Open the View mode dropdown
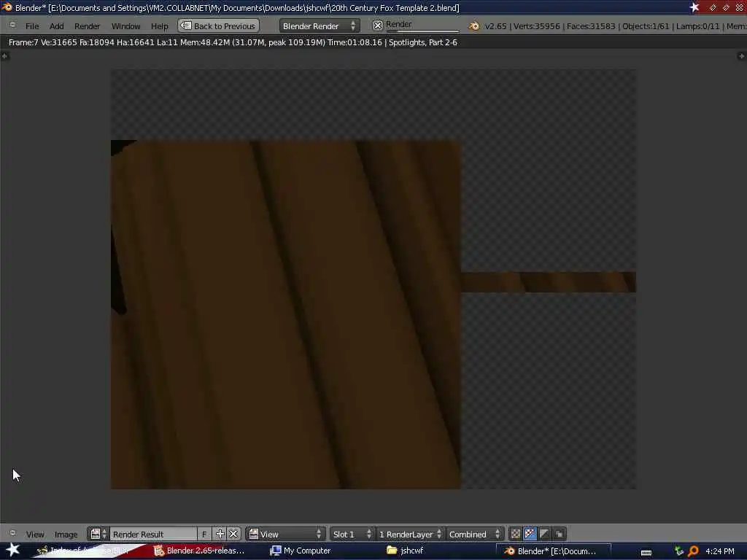 pyautogui.click(x=285, y=534)
